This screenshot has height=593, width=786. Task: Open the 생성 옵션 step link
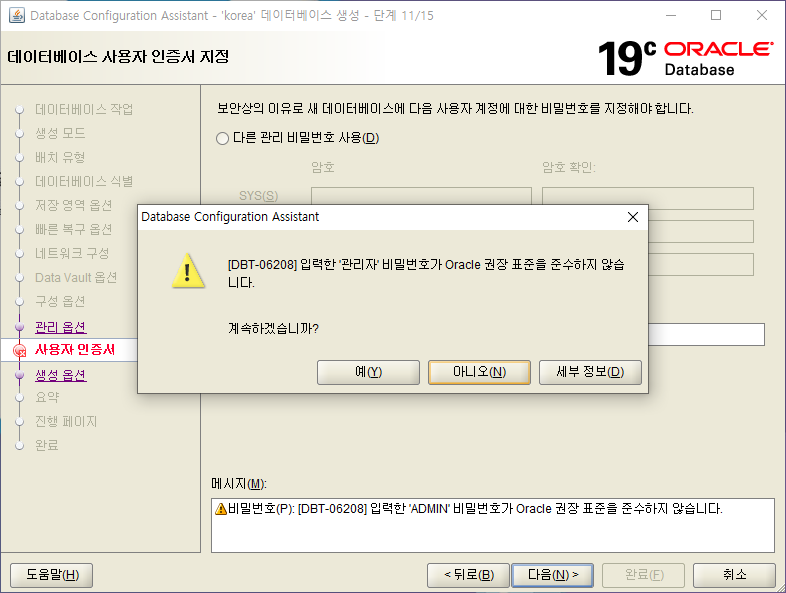point(61,375)
